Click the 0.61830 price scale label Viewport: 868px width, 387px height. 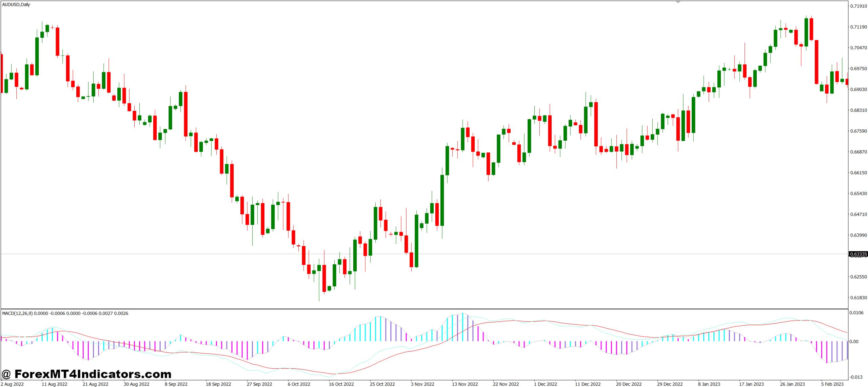[x=858, y=298]
